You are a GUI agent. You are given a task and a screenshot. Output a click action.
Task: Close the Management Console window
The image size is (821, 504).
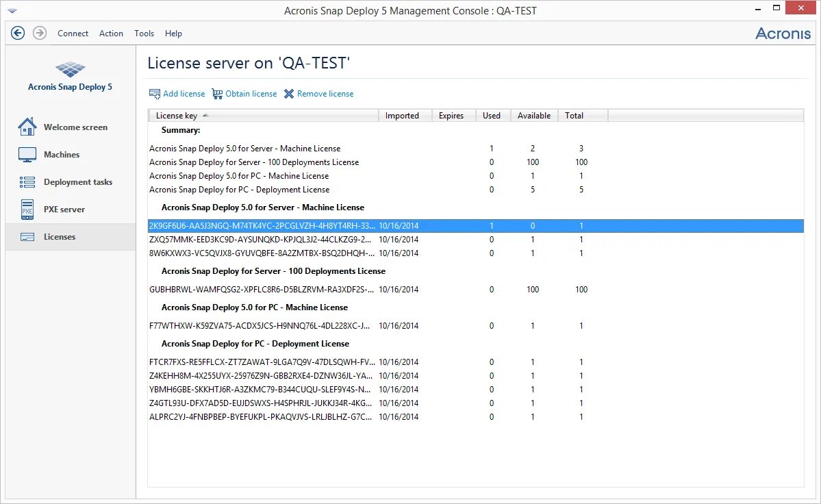click(801, 8)
